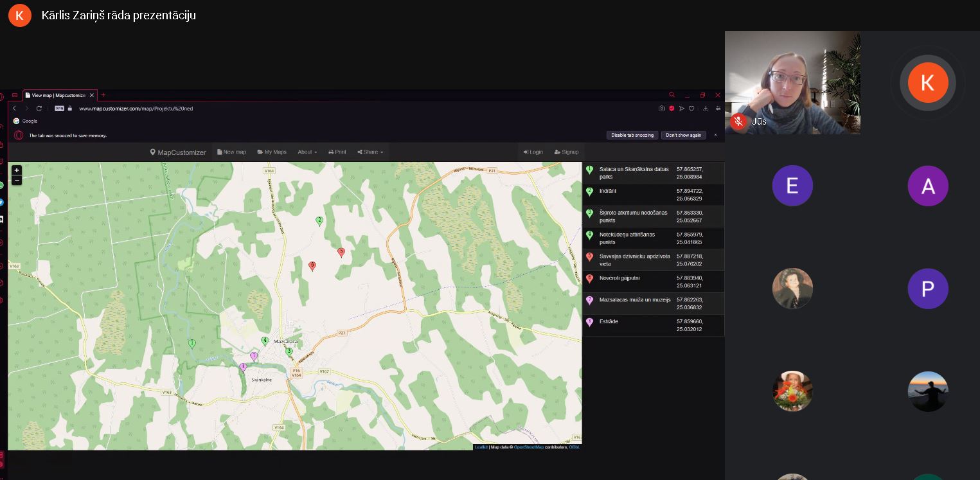The width and height of the screenshot is (980, 480).
Task: Open the Easy setup icon in browser toolbar
Action: pos(718,109)
